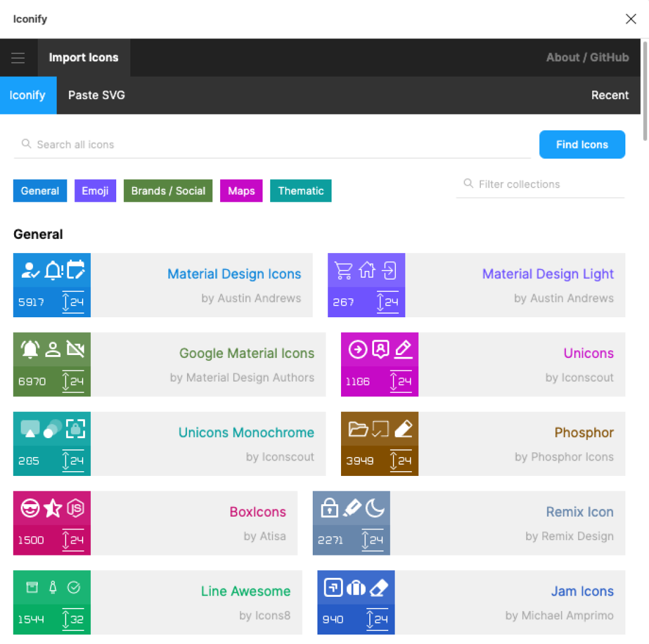Click the home icon in Material Design Light

367,271
